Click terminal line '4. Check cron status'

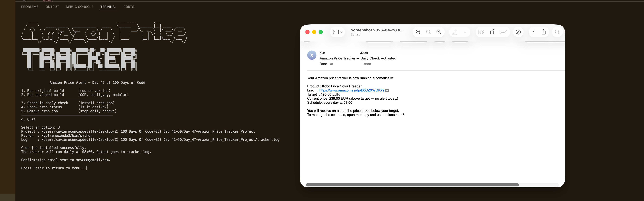coord(65,107)
